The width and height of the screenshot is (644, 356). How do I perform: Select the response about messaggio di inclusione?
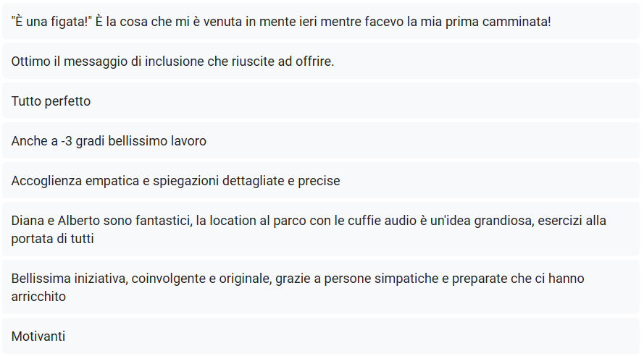[x=322, y=62]
